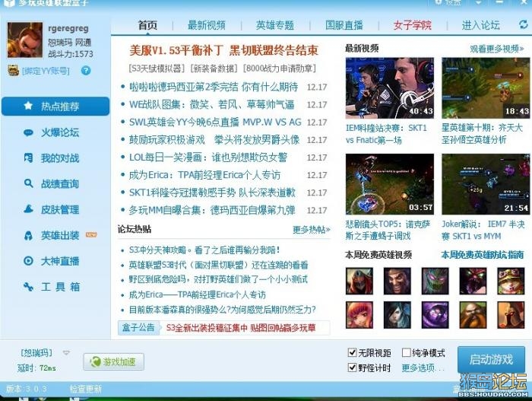Open the 新装备数据 link

[x=214, y=68]
